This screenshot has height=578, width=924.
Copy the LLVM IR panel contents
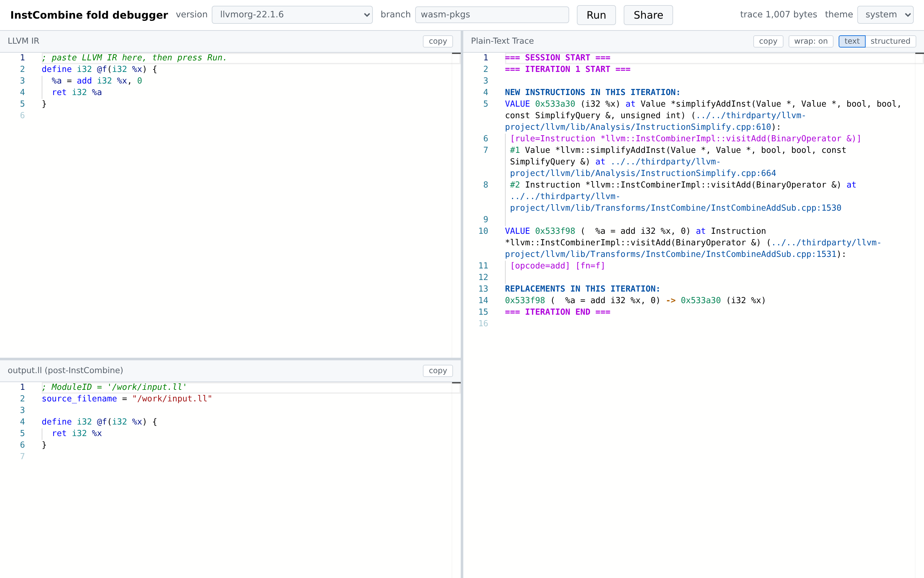pyautogui.click(x=438, y=41)
